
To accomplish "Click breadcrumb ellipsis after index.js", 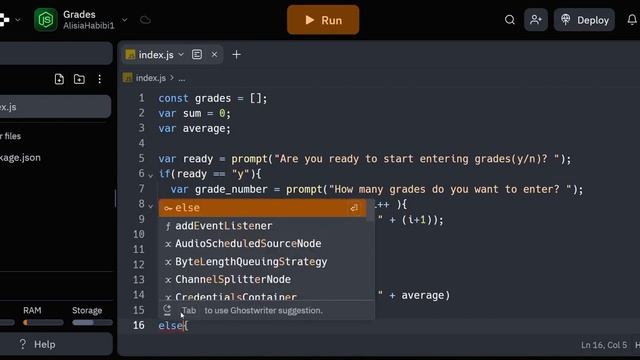I will tap(182, 78).
